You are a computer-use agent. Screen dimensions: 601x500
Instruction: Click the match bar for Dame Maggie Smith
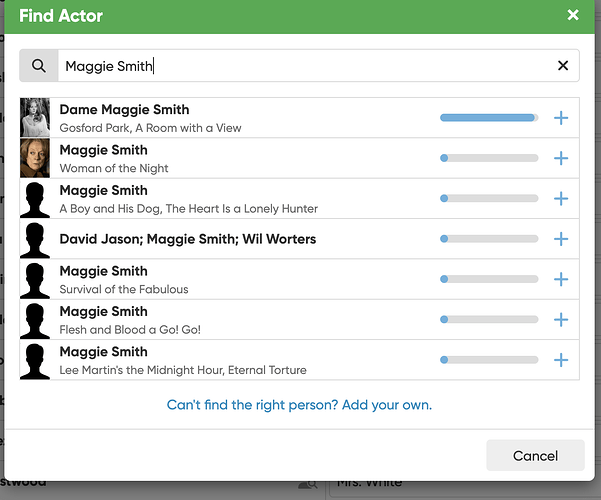click(x=489, y=118)
